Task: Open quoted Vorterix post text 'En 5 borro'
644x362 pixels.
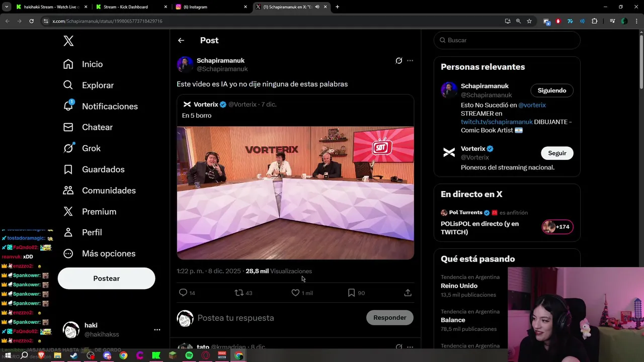Action: 197,116
